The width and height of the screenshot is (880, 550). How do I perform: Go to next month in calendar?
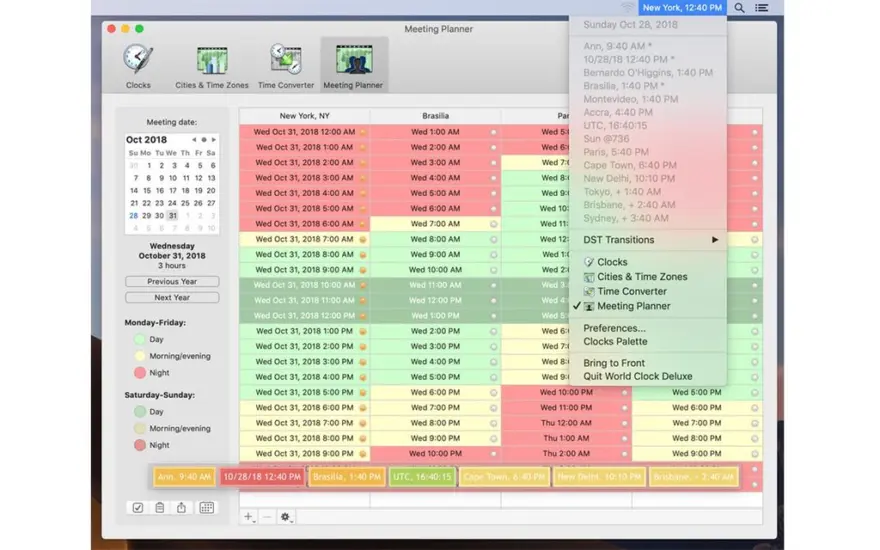point(213,140)
